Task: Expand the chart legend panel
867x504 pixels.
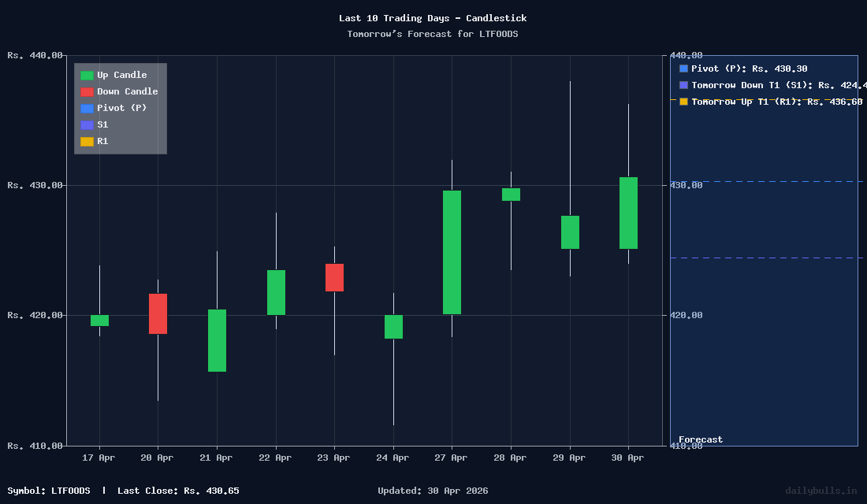Action: [120, 108]
